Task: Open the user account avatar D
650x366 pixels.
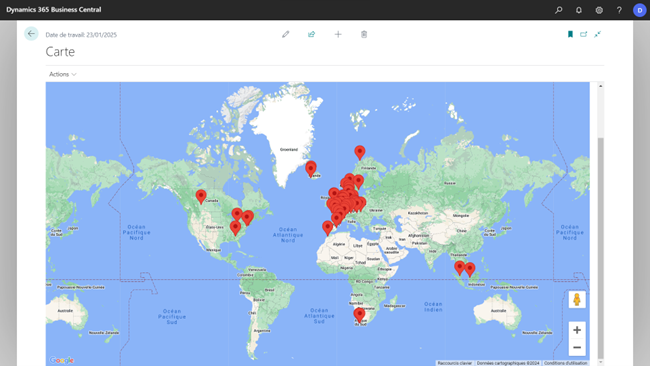Action: (640, 10)
